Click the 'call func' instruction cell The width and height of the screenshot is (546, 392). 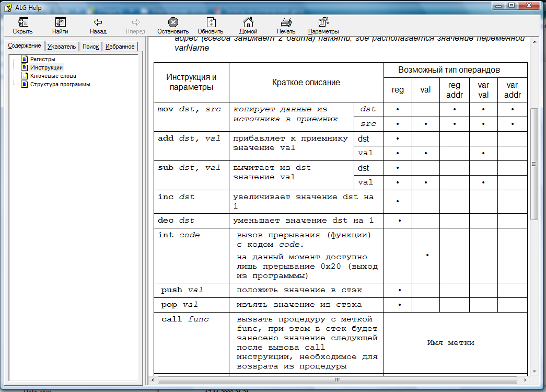tap(192, 342)
